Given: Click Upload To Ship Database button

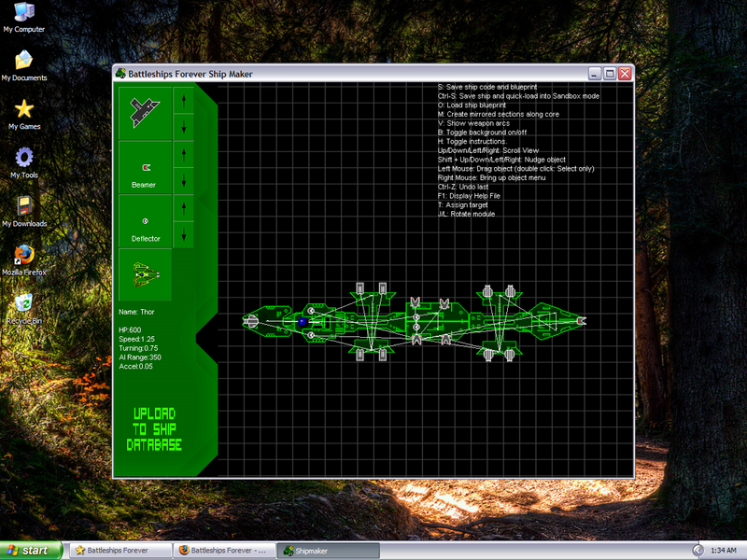Looking at the screenshot, I should point(154,429).
